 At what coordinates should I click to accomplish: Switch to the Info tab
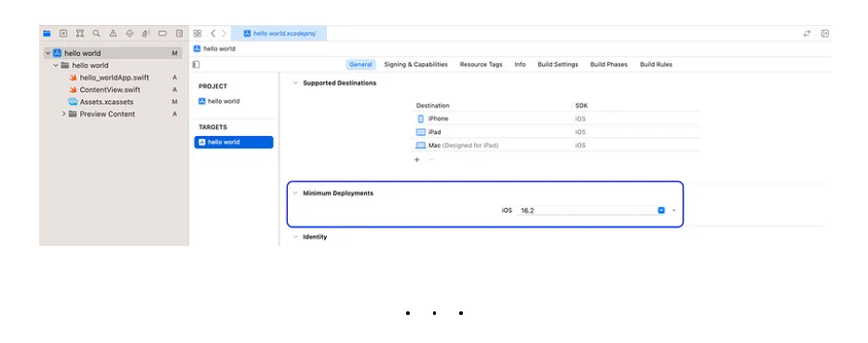pos(520,64)
